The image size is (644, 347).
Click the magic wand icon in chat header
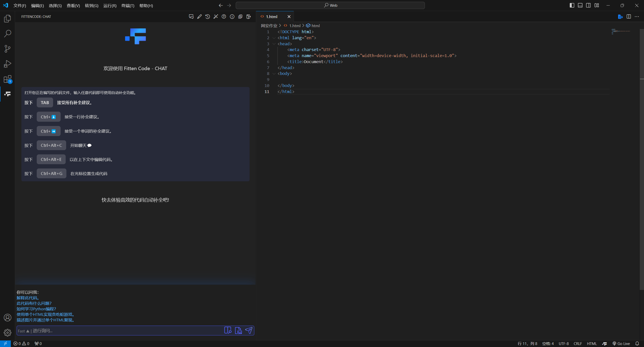tap(216, 17)
